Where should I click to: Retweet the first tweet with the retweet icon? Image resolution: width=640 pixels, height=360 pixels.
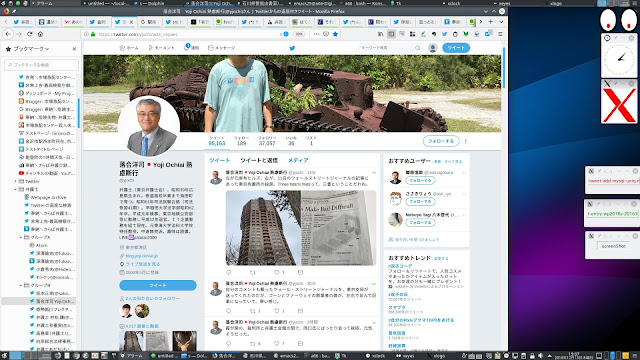(x=253, y=272)
